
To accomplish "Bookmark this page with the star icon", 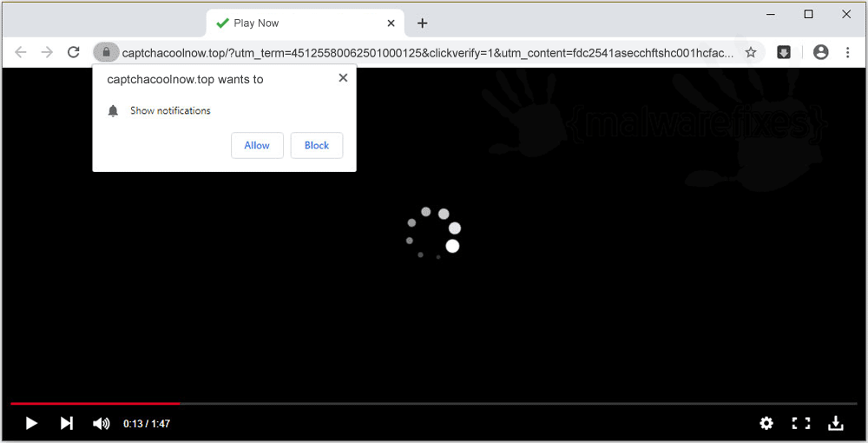I will [x=751, y=52].
